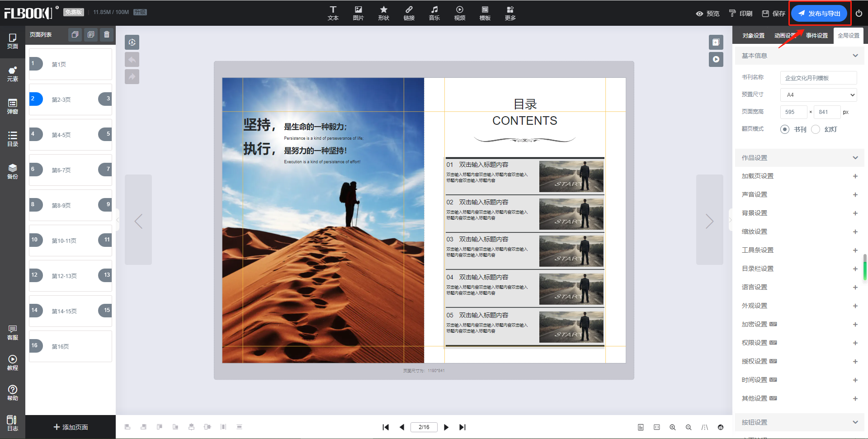Viewport: 868px width, 439px height.
Task: Click the 发布与导出 publish button
Action: (x=819, y=14)
